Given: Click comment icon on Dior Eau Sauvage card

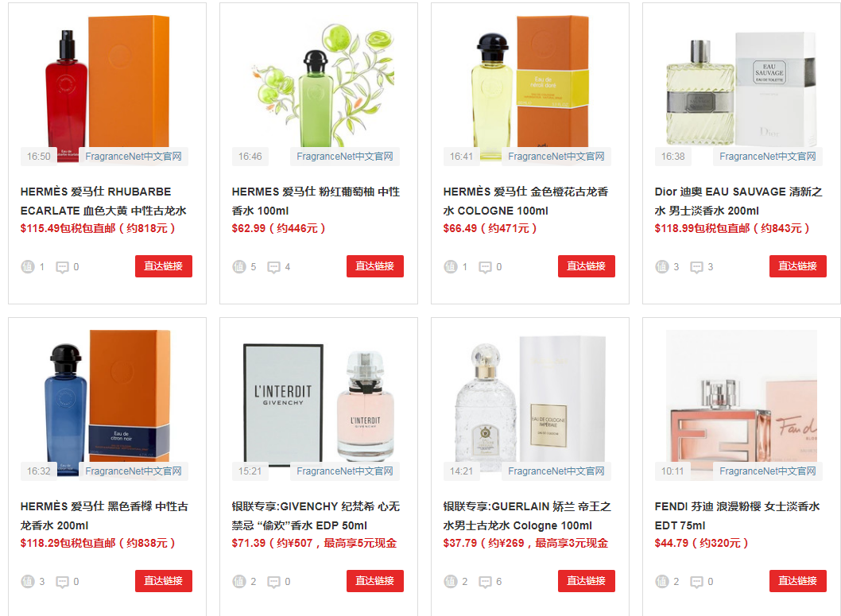Looking at the screenshot, I should pyautogui.click(x=696, y=267).
